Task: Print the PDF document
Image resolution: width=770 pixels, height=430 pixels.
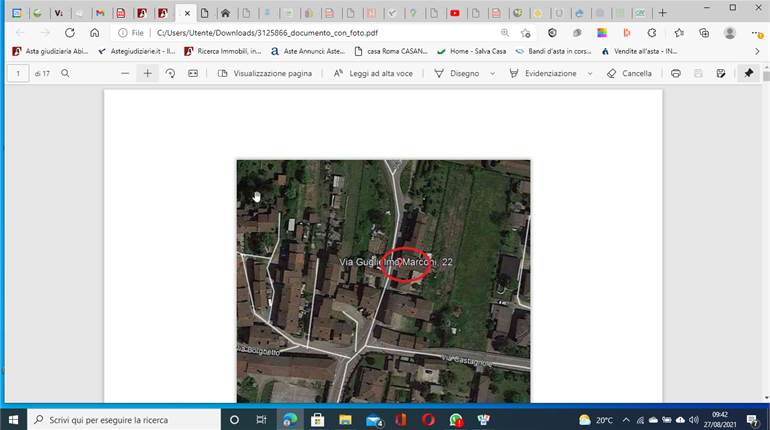Action: 676,73
